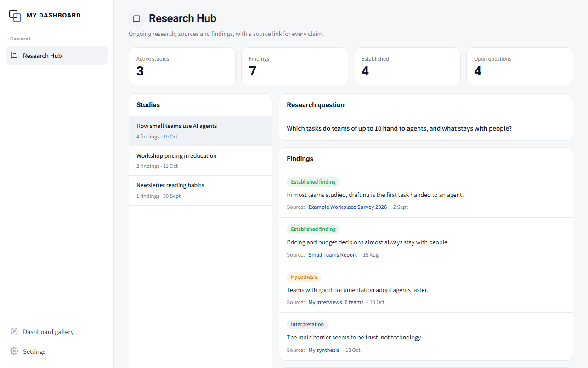Click the 4 findings · 19 Oct text
588x368 pixels.
(x=157, y=137)
